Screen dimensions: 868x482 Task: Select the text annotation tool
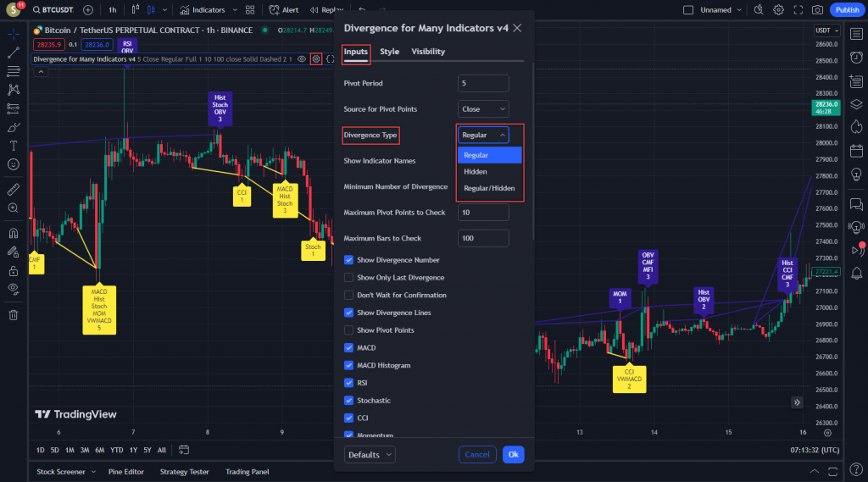click(x=14, y=146)
